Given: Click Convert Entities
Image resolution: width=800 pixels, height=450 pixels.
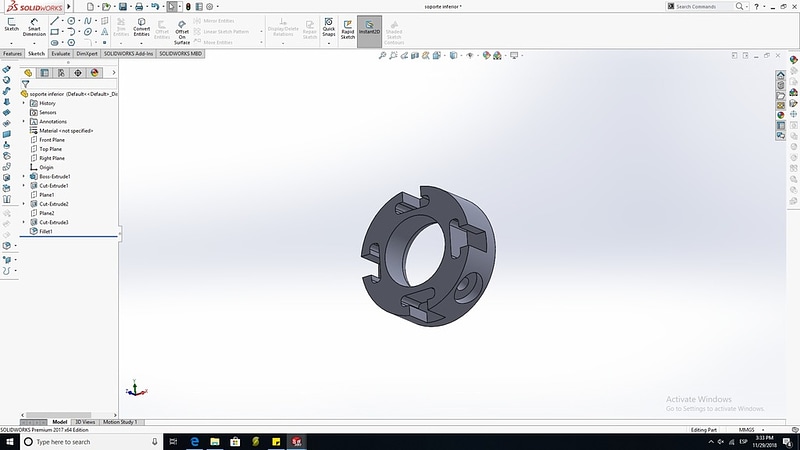Looking at the screenshot, I should pos(141,27).
